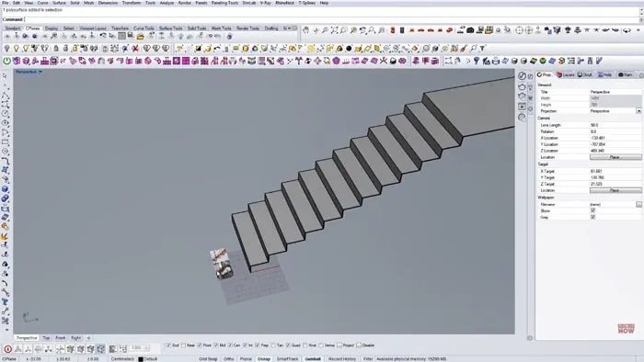Click the green power button icon
Screen dimensions: 644x362
(7, 61)
